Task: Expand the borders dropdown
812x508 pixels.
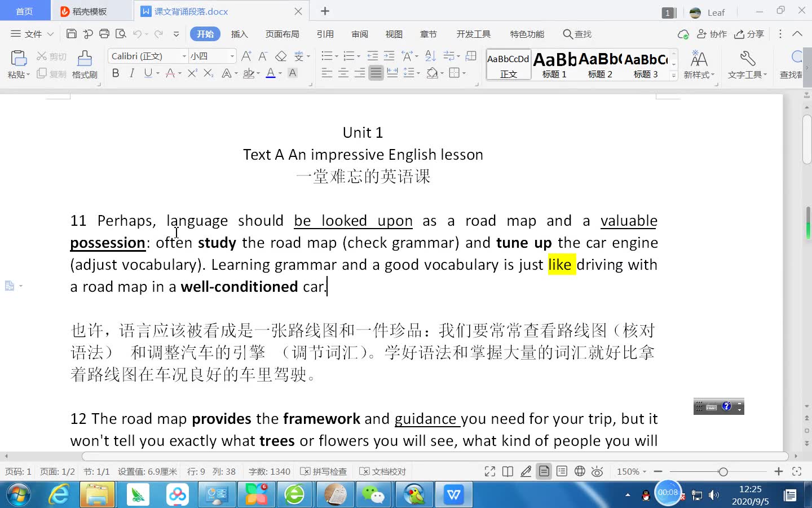Action: pos(464,73)
